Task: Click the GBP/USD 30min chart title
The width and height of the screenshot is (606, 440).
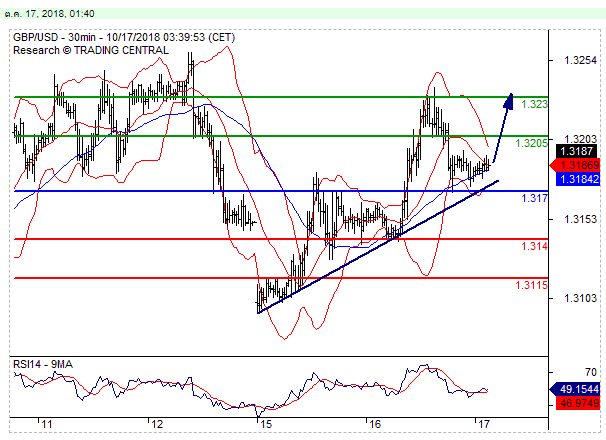Action: pyautogui.click(x=124, y=38)
